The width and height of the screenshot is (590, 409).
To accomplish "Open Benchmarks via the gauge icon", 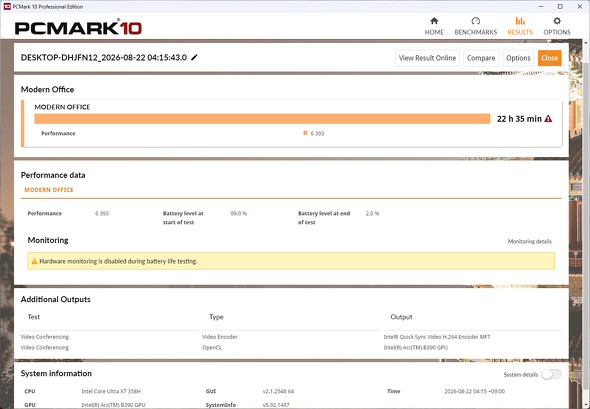I will click(x=476, y=21).
